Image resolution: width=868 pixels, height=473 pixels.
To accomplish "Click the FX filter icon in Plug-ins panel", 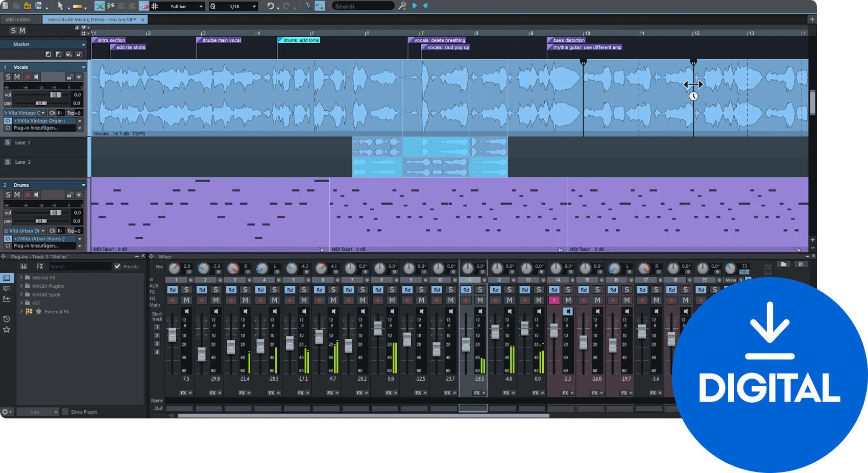I will (40, 266).
